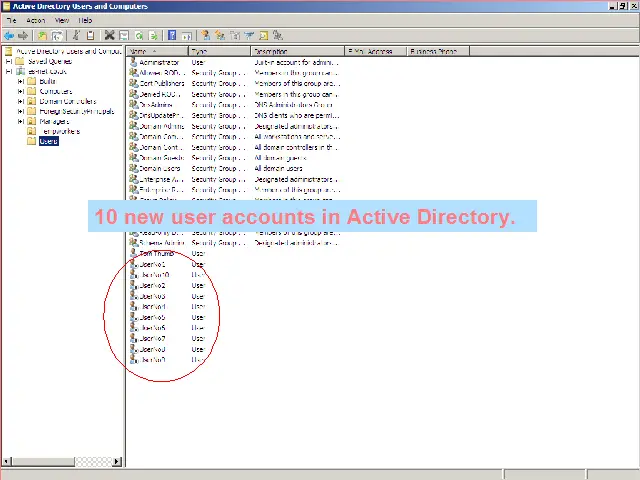Viewport: 640px width, 480px height.
Task: Click the Forward arrow in the toolbar
Action: click(x=23, y=36)
